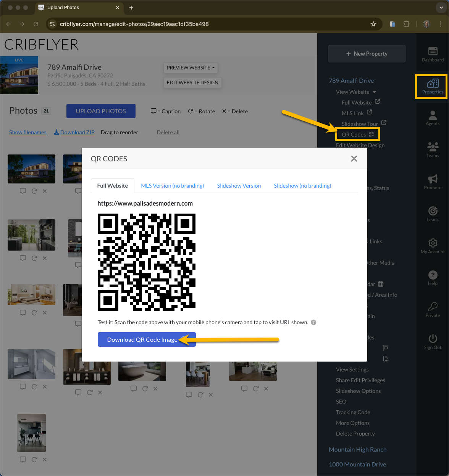449x476 pixels.
Task: Rotate the bar stools kitchen photo
Action: point(34,460)
